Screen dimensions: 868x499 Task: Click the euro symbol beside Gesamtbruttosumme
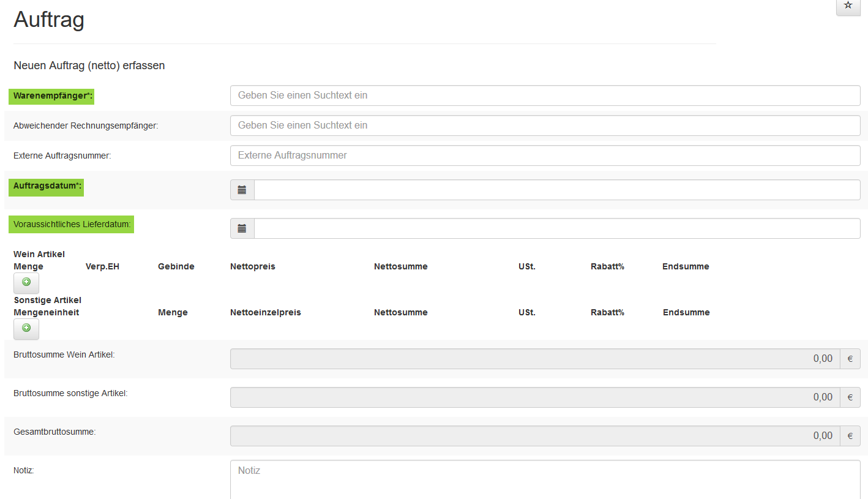click(x=850, y=436)
